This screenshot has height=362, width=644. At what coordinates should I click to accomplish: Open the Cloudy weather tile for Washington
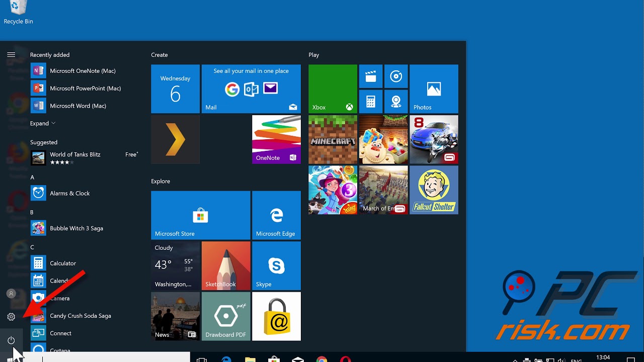(x=175, y=266)
